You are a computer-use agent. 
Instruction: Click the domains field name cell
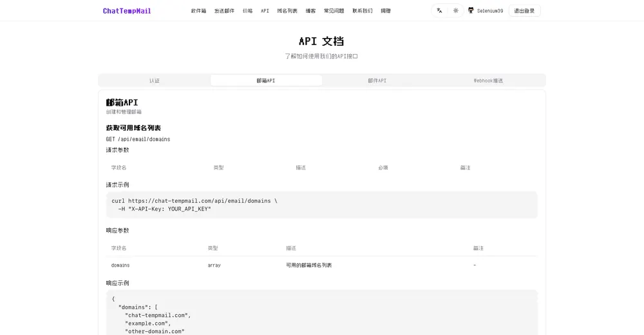(x=120, y=265)
